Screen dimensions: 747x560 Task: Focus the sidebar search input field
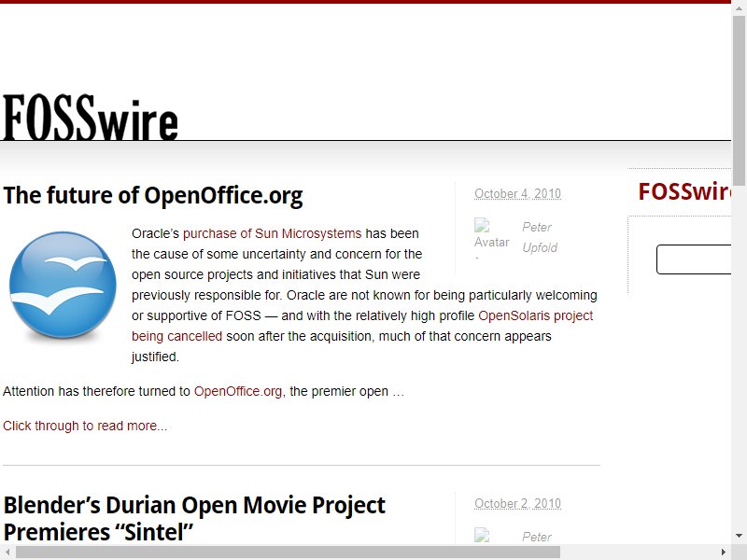(x=694, y=259)
